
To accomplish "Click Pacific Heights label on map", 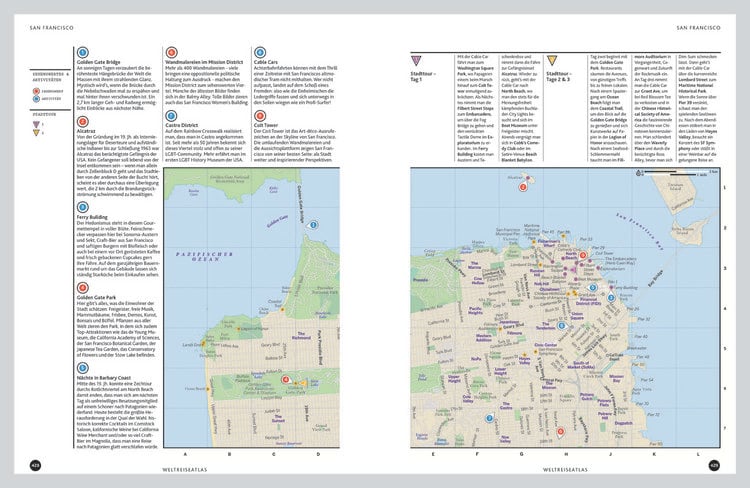I will 475,311.
